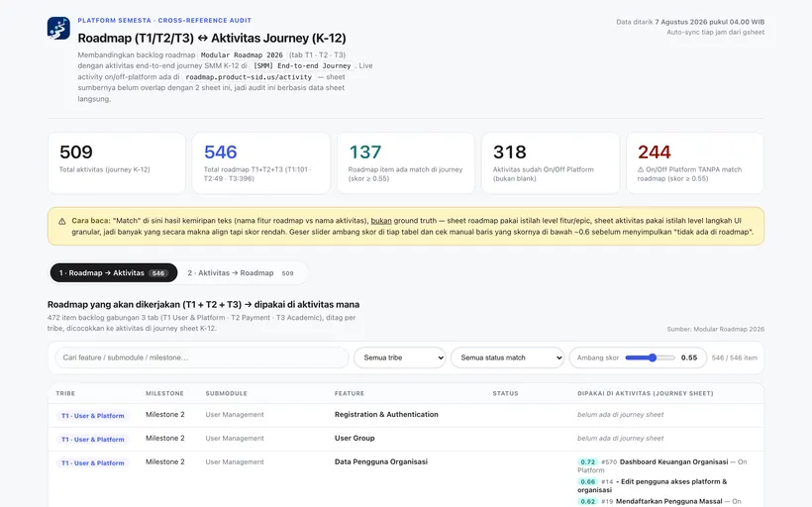Image resolution: width=812 pixels, height=507 pixels.
Task: Switch to tab '1 · Roadmap → Aktivitas'
Action: (x=114, y=273)
